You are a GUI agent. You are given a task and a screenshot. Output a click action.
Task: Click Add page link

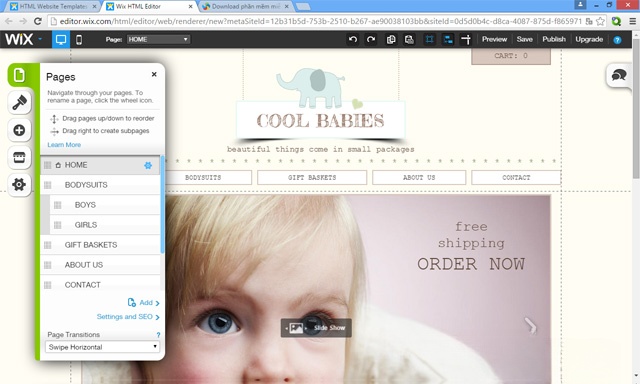[x=143, y=302]
